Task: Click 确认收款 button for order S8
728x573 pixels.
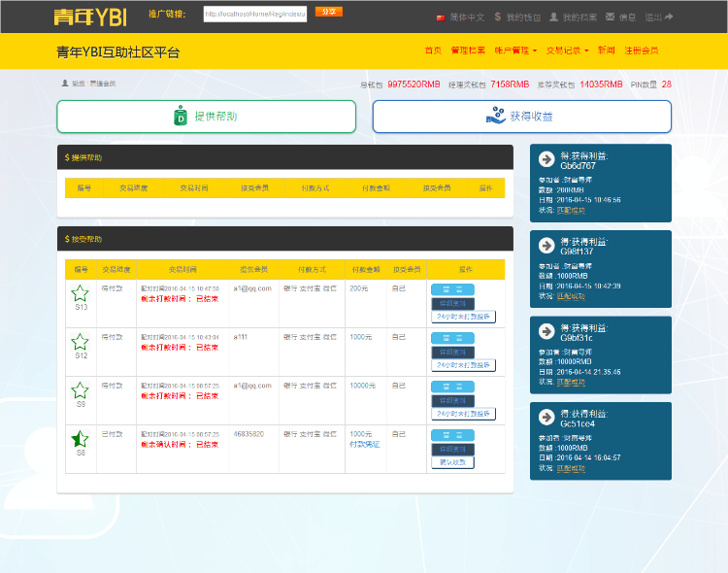Action: point(452,462)
